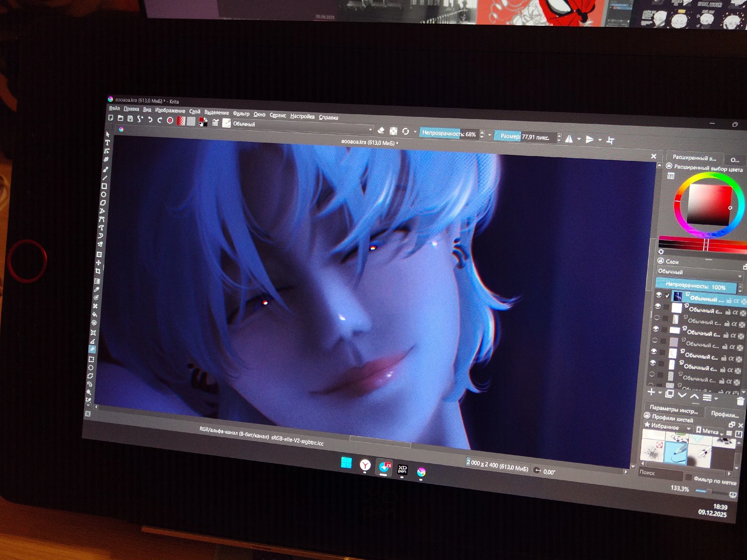The height and width of the screenshot is (560, 747).
Task: Click the Метка tag button
Action: [x=709, y=431]
